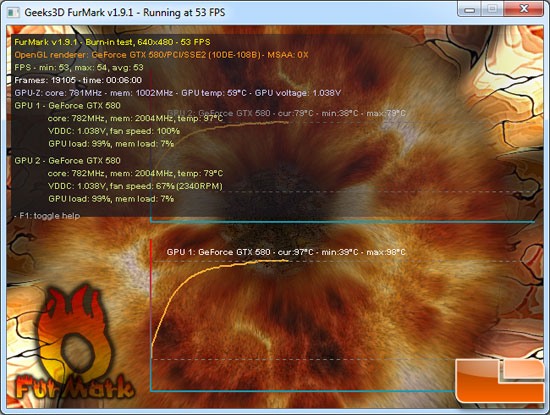Click the FurMark app icon in title bar
Screen dimensions: 550x415
[x=13, y=13]
